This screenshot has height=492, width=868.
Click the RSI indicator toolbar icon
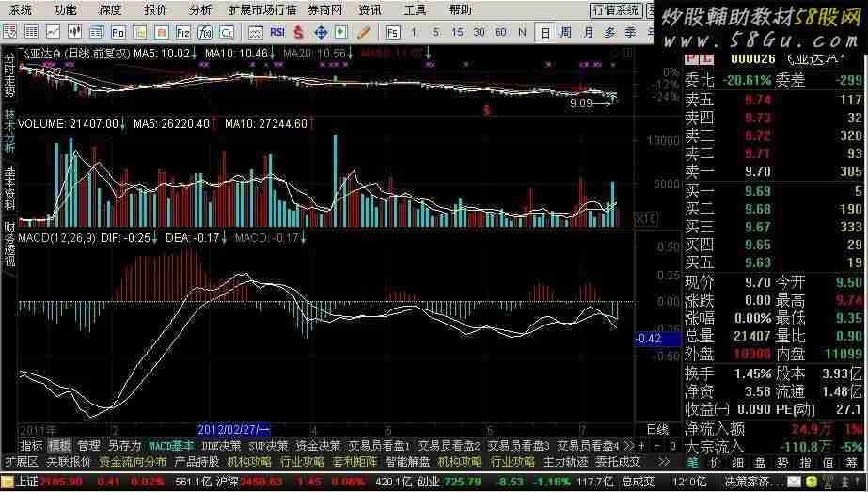pyautogui.click(x=277, y=32)
